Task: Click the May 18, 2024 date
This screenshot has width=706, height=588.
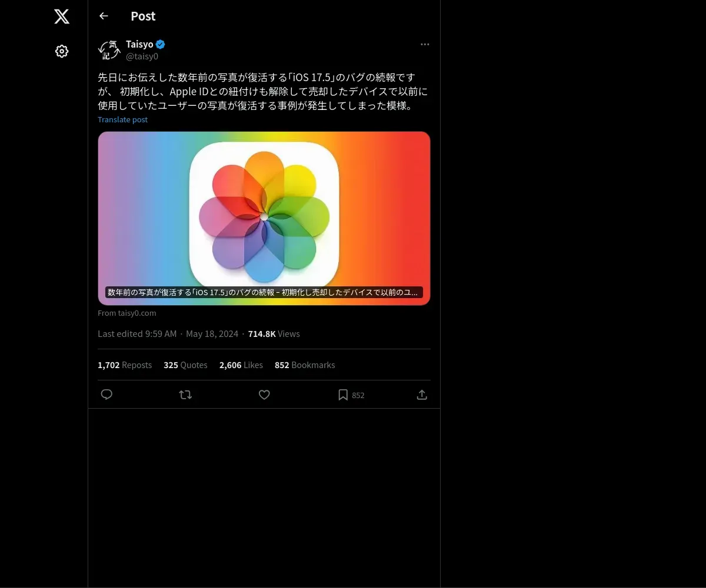Action: point(212,333)
